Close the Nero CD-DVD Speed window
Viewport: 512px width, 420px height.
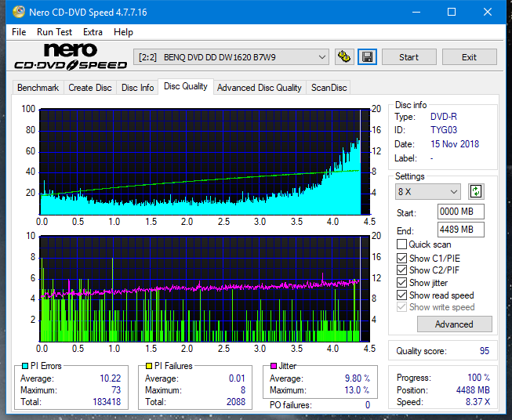[x=488, y=12]
